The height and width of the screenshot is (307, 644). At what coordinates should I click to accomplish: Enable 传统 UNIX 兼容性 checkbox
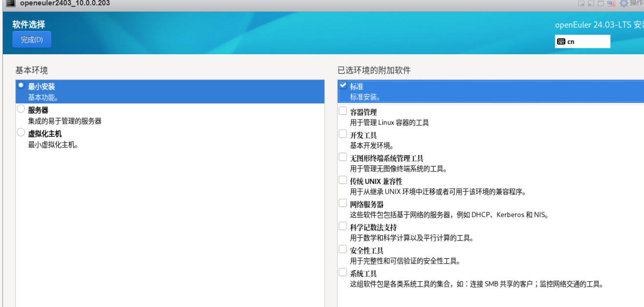[x=343, y=180]
